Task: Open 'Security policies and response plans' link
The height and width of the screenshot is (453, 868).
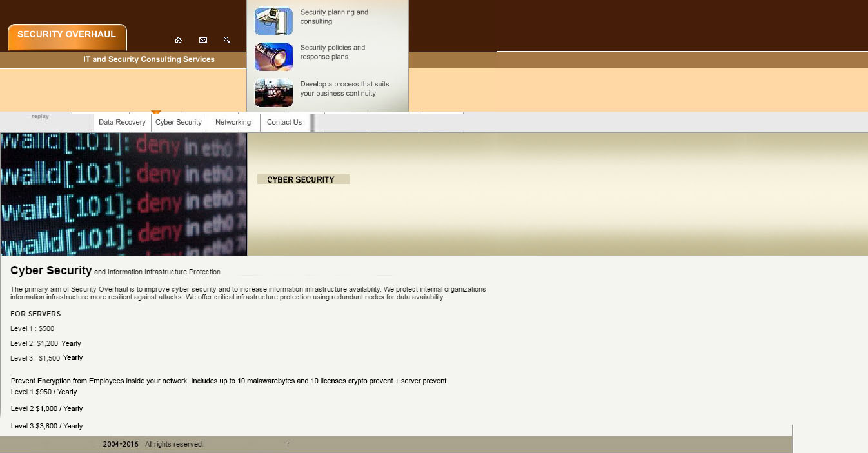Action: click(x=333, y=52)
